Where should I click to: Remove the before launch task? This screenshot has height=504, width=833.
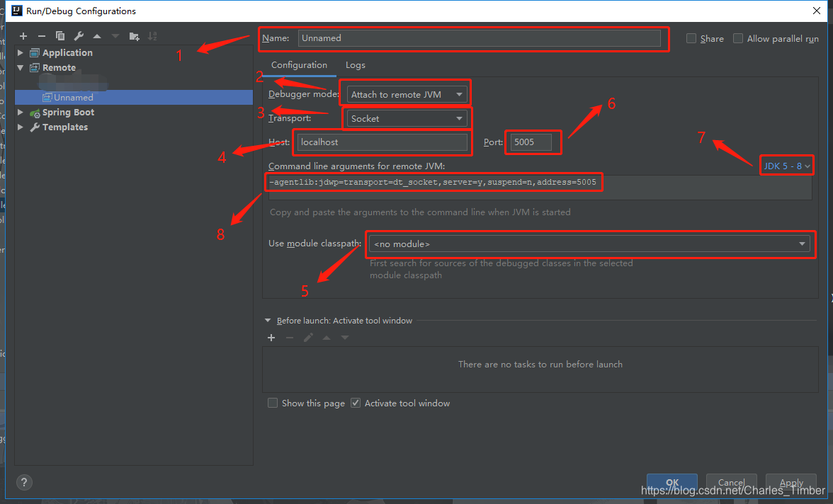pyautogui.click(x=290, y=338)
